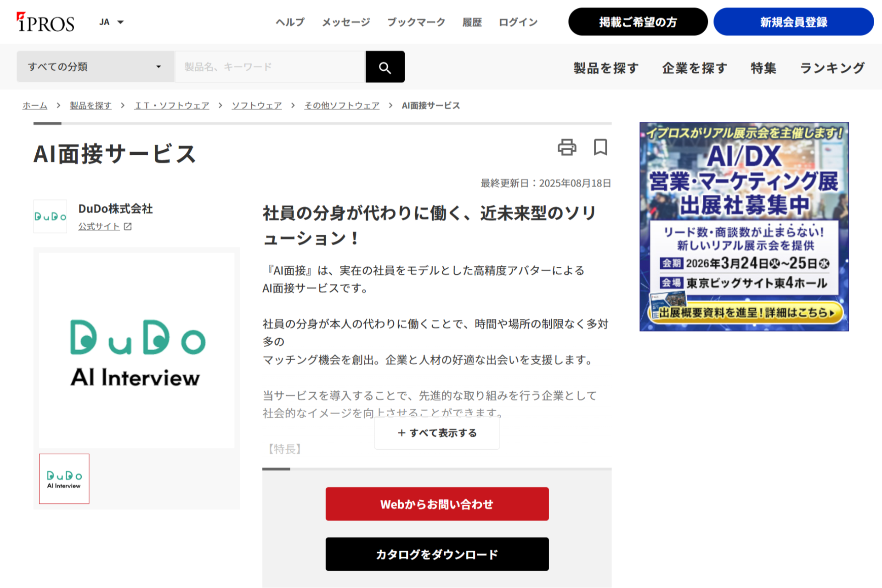Screen dimensions: 882x588
Task: Click the 掲載ご希望の方 button
Action: click(638, 22)
